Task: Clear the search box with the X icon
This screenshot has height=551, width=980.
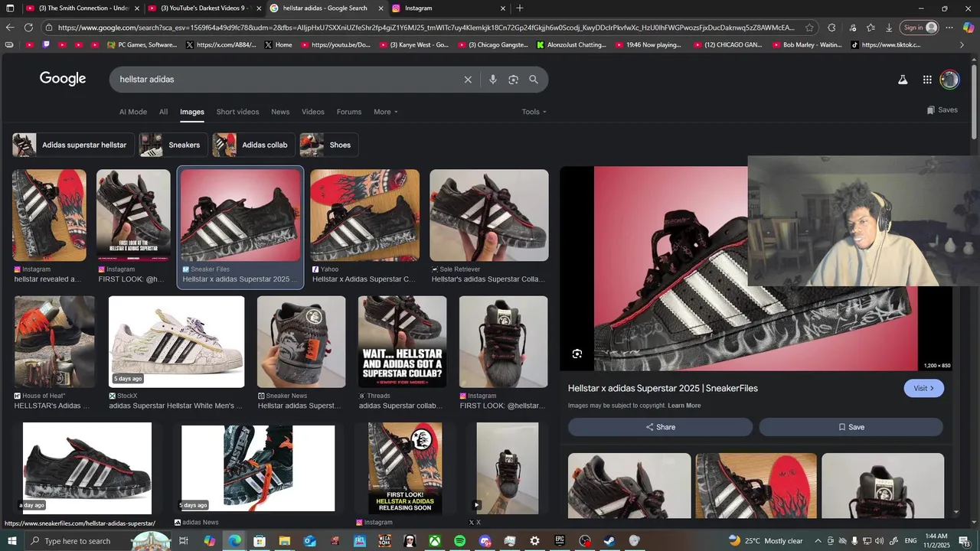Action: point(468,80)
